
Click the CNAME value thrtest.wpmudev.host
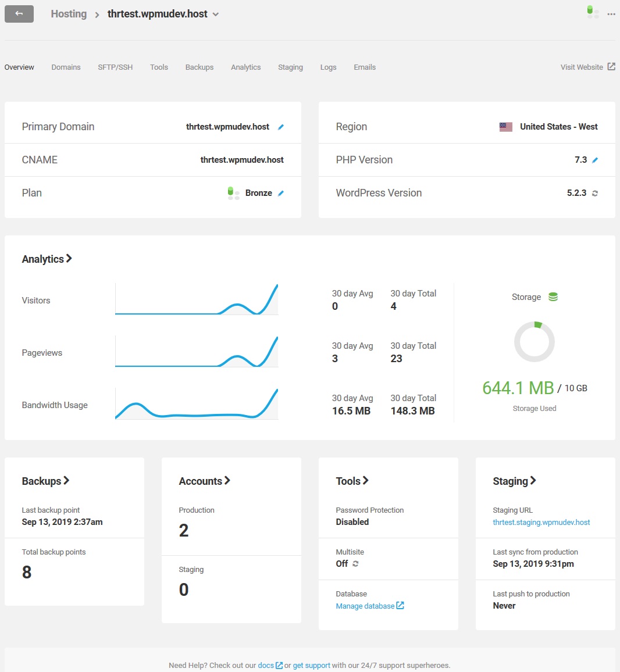click(242, 160)
